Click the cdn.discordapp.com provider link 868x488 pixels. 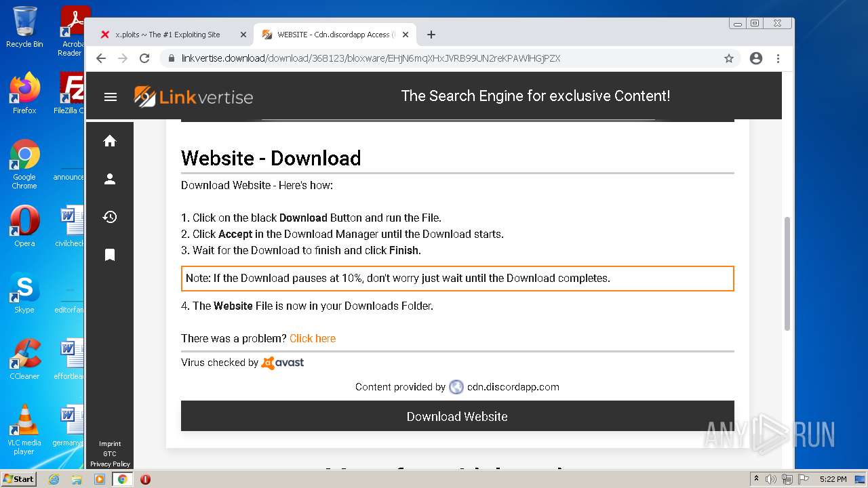coord(513,387)
